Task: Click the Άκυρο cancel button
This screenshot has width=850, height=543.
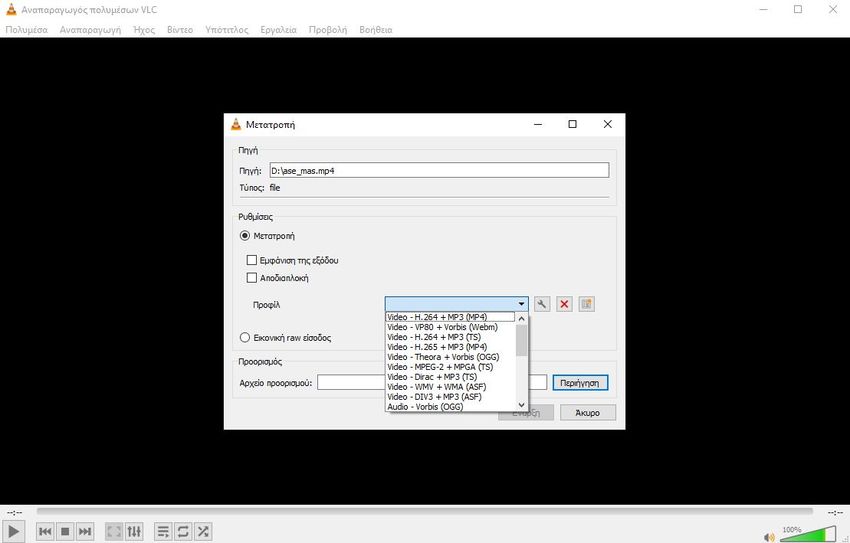Action: click(588, 413)
